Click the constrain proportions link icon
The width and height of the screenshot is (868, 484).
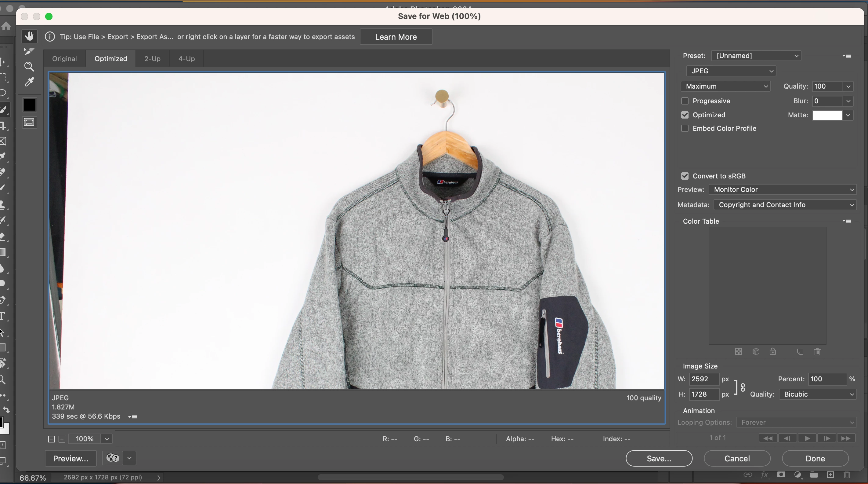point(743,387)
